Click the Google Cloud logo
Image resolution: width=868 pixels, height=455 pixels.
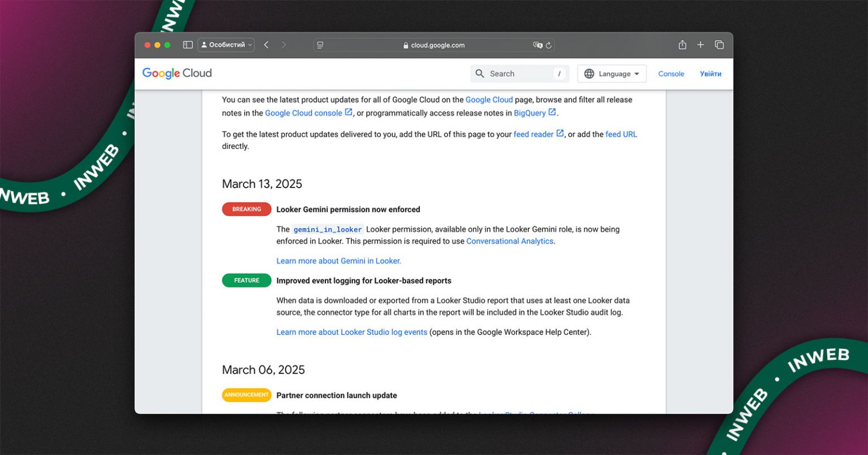pos(177,73)
